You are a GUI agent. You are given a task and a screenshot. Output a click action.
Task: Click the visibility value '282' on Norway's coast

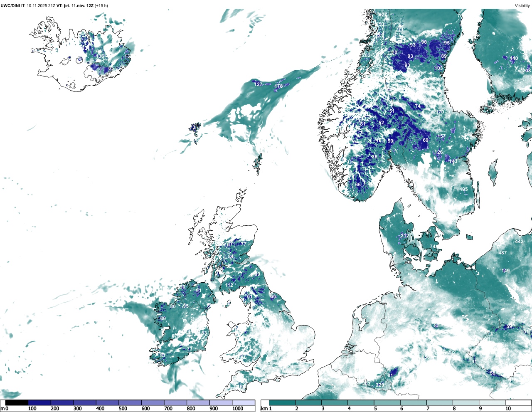366,55
